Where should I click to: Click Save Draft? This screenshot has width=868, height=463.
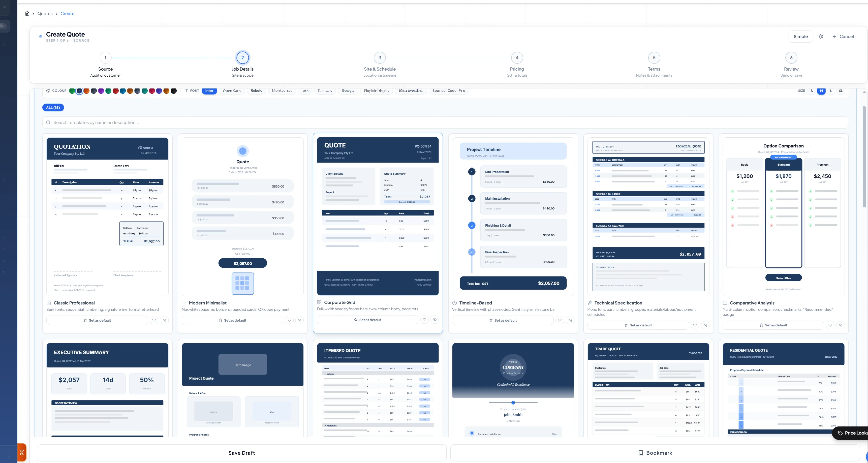tap(242, 453)
